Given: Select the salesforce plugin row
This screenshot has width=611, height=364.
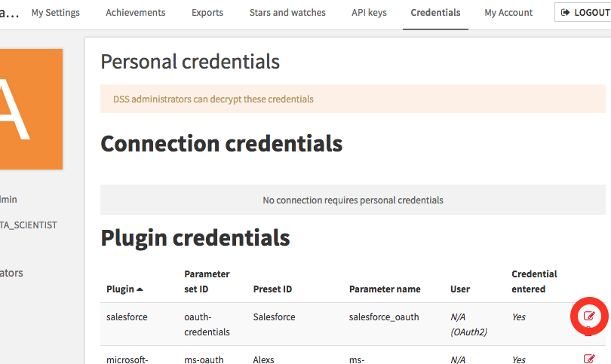Looking at the screenshot, I should click(x=353, y=324).
